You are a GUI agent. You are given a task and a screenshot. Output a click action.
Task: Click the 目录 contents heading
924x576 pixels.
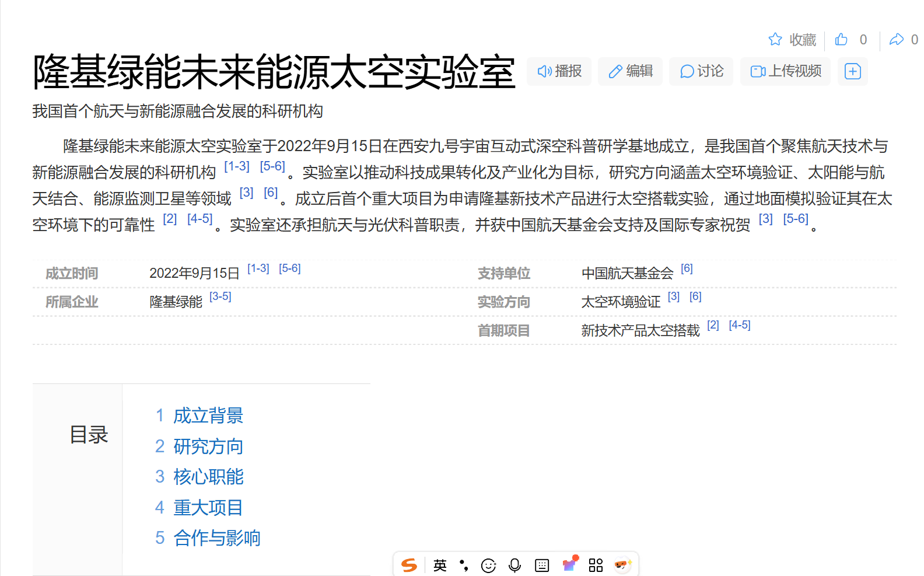point(89,435)
